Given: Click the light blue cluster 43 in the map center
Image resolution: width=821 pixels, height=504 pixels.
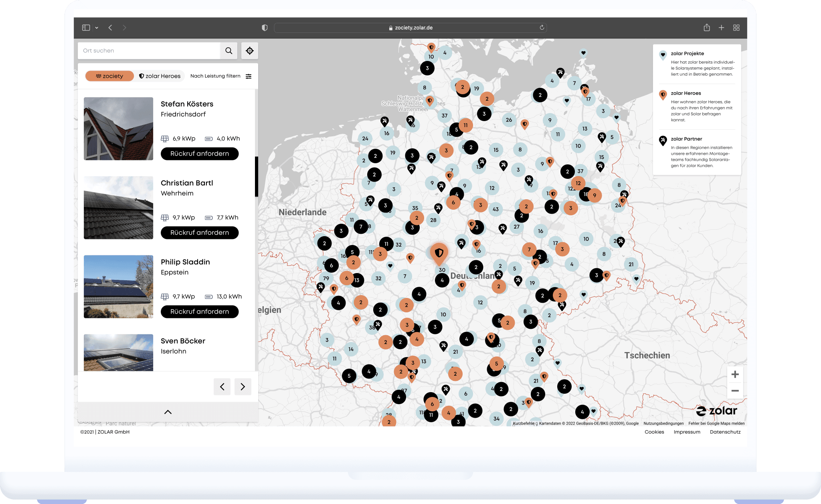Looking at the screenshot, I should pos(495,209).
